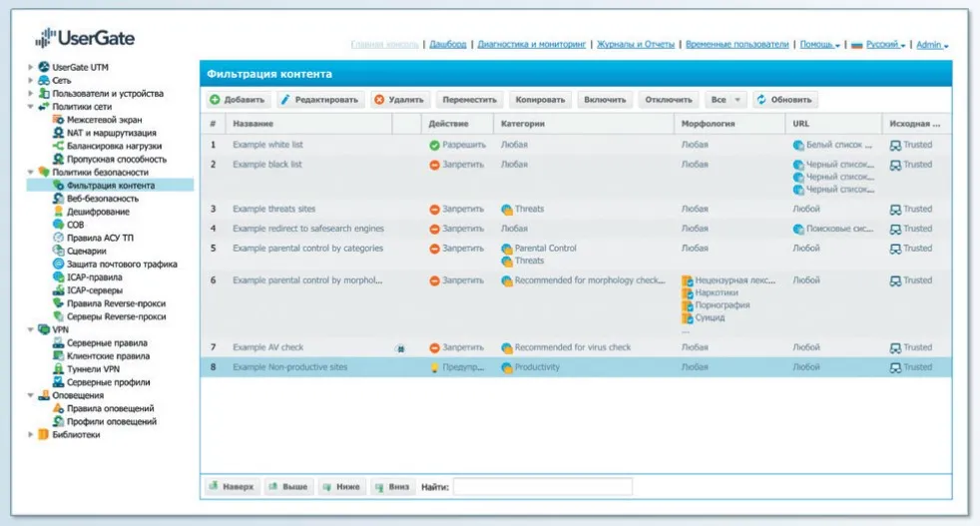Expand Пользователи и устройства node
Screen dimensions: 980x526
click(30, 93)
